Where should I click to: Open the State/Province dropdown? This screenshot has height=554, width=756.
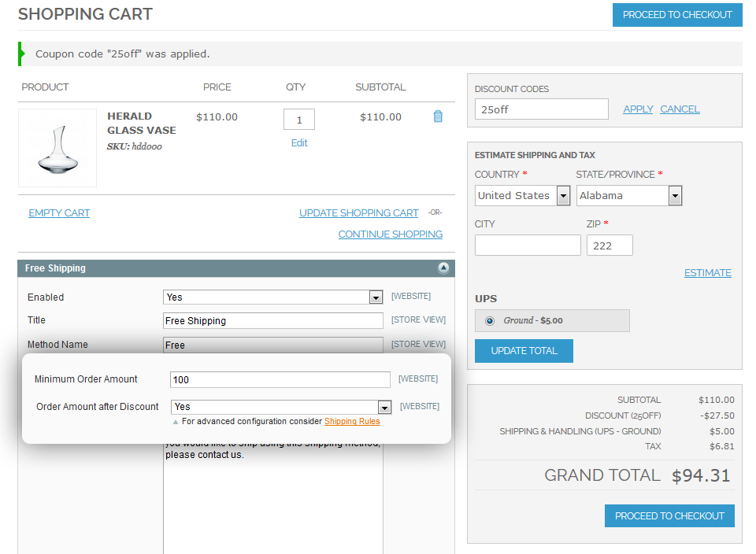coord(628,196)
